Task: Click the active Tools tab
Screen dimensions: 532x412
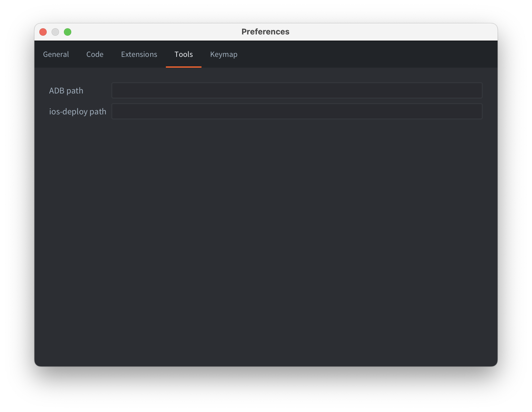Action: coord(184,54)
